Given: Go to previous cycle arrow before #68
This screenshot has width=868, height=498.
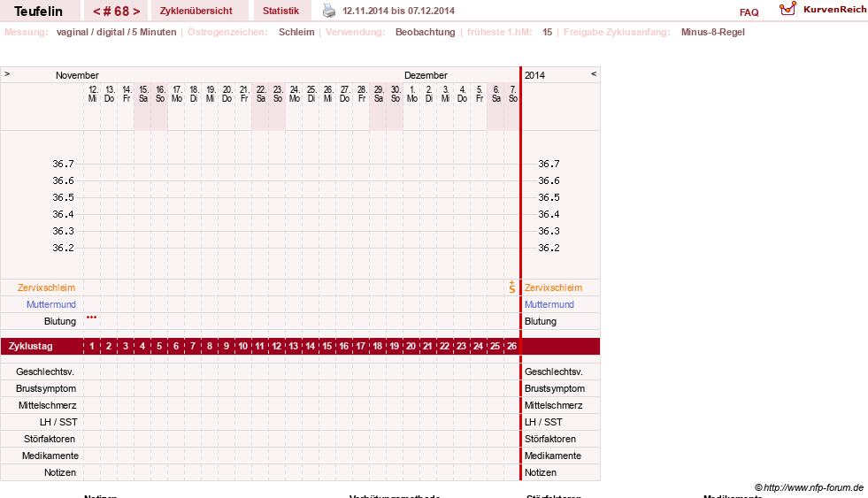Looking at the screenshot, I should coord(96,11).
